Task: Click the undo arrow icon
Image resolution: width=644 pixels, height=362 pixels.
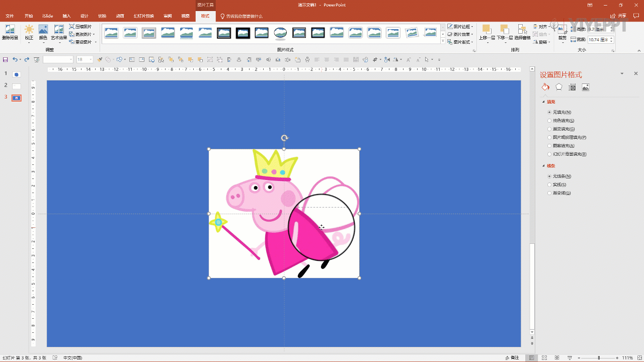Action: [16, 60]
